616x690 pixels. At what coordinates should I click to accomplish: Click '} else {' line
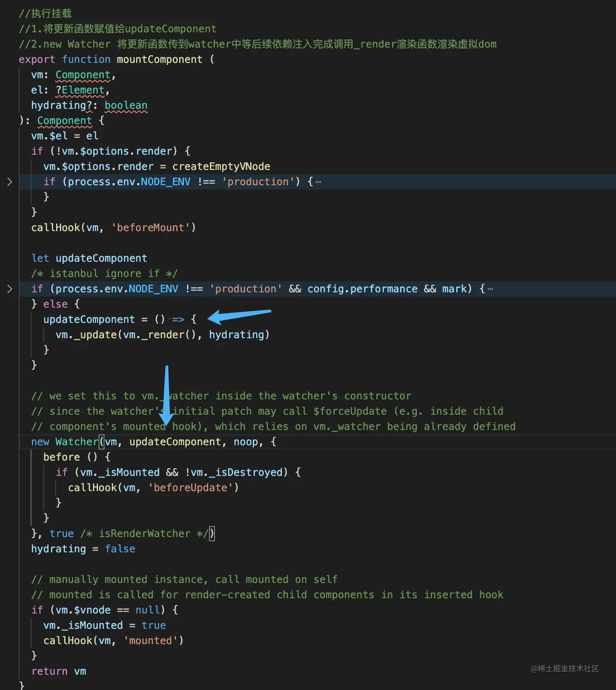[x=56, y=304]
